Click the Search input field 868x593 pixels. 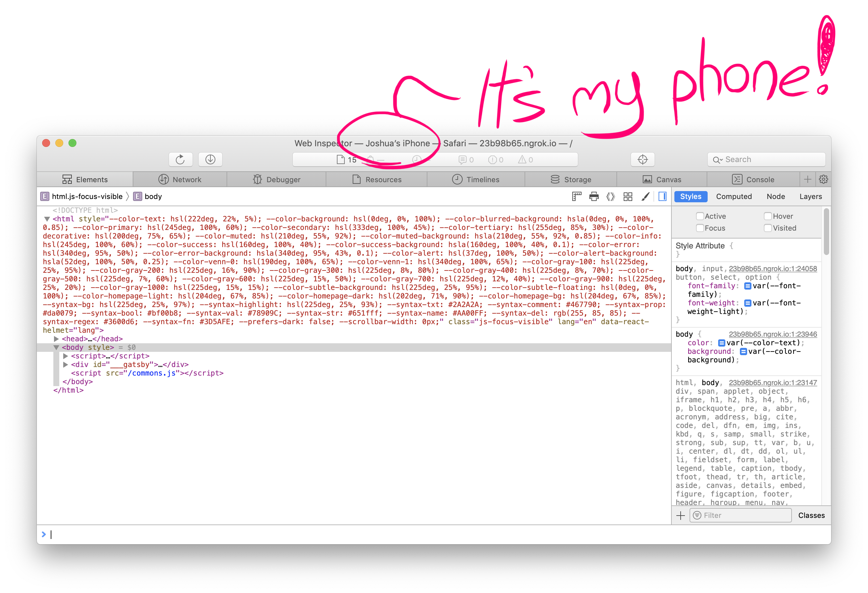[x=766, y=159]
